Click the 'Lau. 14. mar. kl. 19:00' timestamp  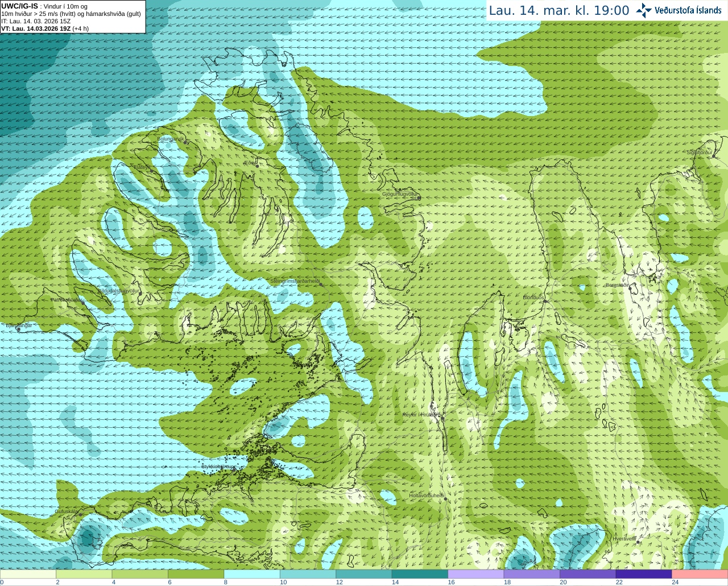[559, 10]
